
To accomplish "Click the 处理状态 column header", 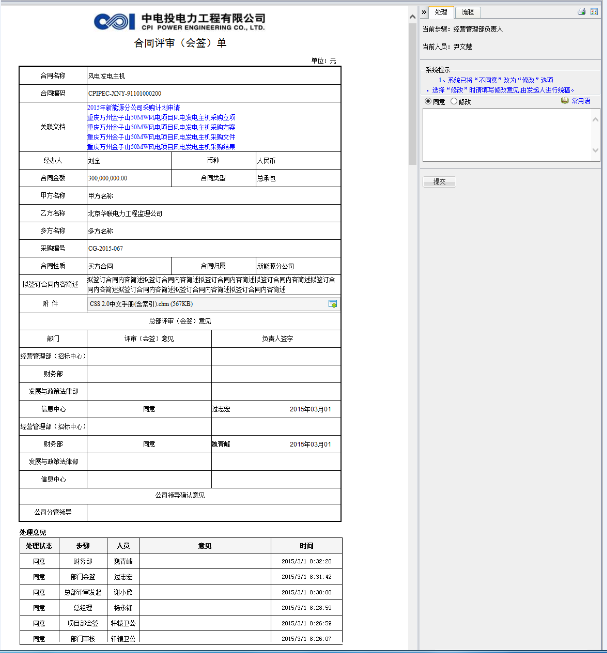I will tap(39, 546).
